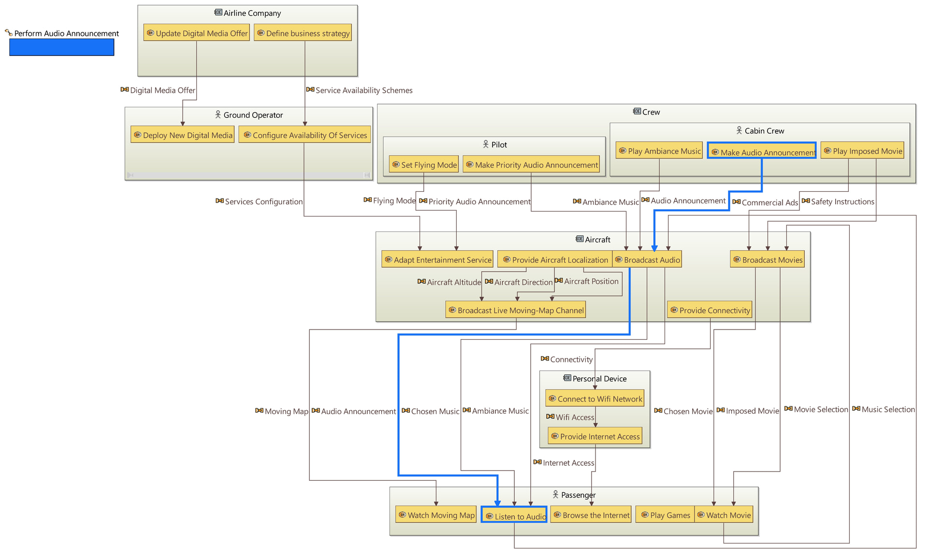Select the Broadcast Audio activity box
The image size is (928, 560).
647,260
